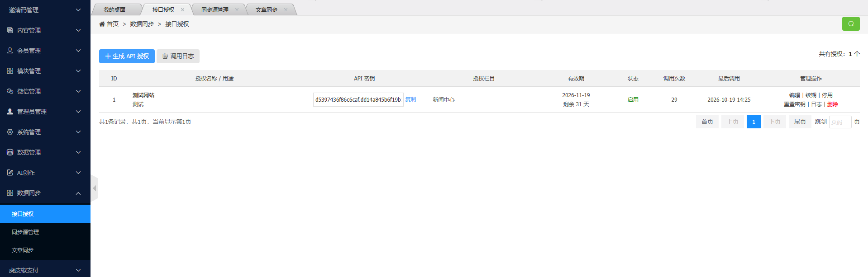Close the 同步源管理 tab
Screen dimensions: 868x277
click(x=237, y=9)
